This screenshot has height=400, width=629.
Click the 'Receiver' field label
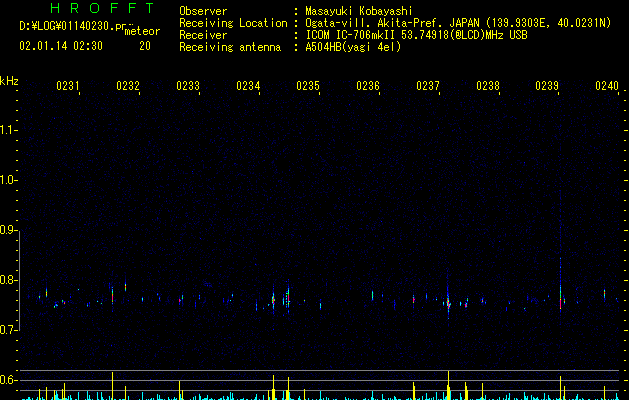(203, 35)
